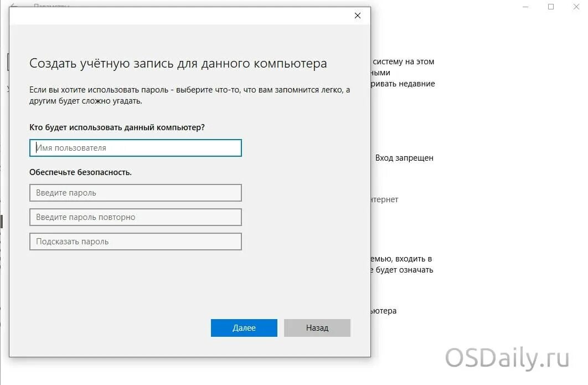Proceed with the blue 'Далее' button
Image resolution: width=588 pixels, height=385 pixels.
244,328
